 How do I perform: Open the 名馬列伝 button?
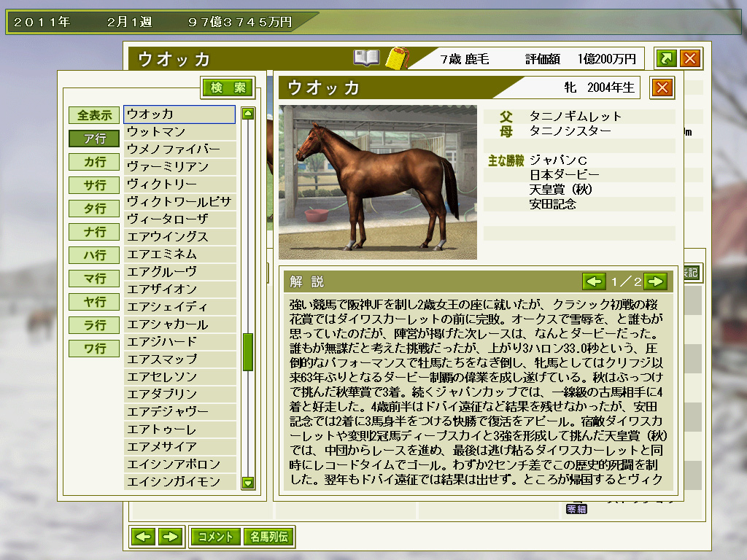click(x=269, y=537)
